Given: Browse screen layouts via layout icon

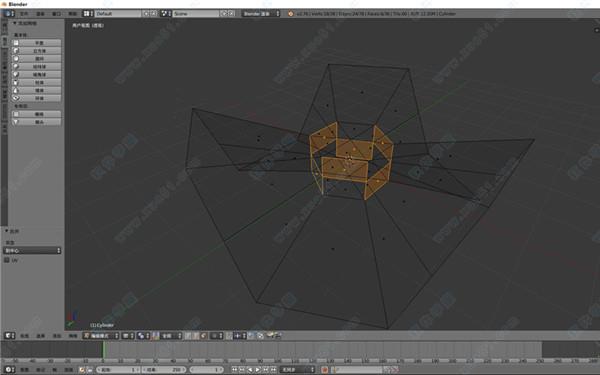Looking at the screenshot, I should (88, 13).
